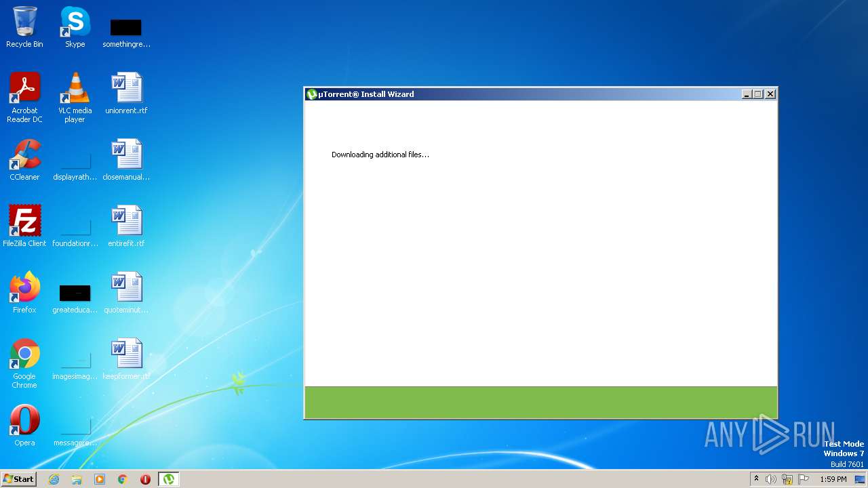The height and width of the screenshot is (488, 868).
Task: Open Action Center flag tray icon
Action: pos(804,479)
